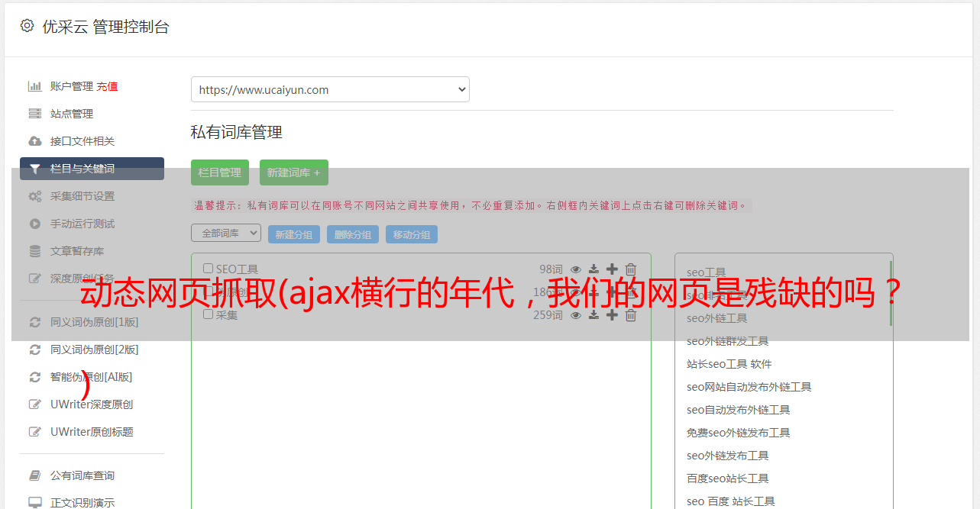Select keyword seo外链工具 in the list

tap(717, 318)
